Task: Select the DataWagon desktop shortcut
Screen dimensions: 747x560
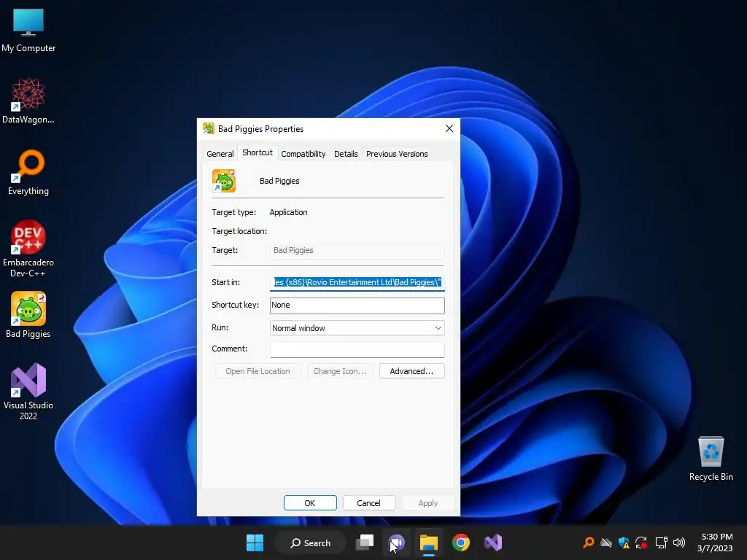Action: tap(28, 101)
